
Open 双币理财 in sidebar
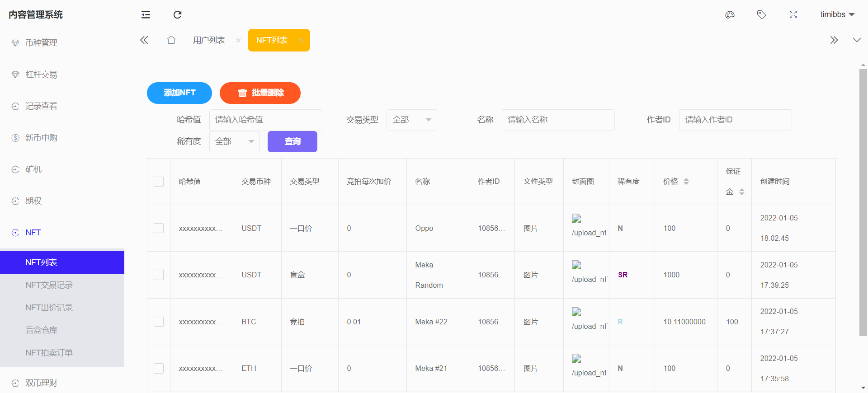(x=62, y=383)
